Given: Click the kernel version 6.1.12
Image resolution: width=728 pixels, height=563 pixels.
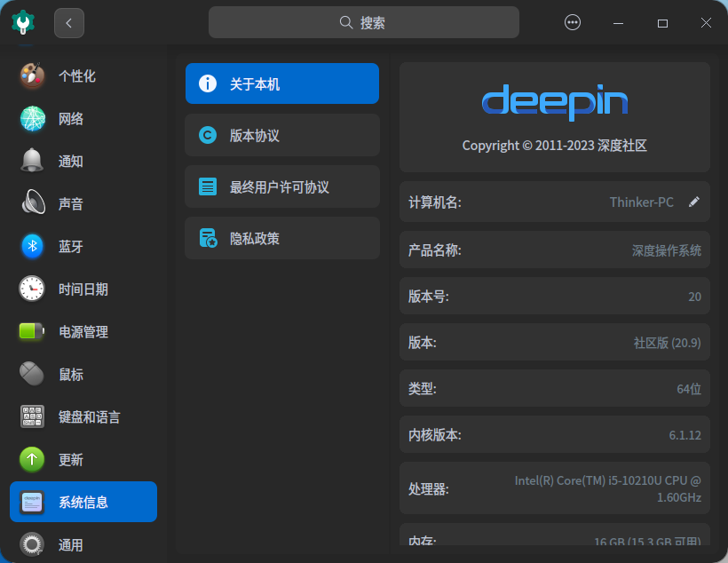Looking at the screenshot, I should click(684, 435).
